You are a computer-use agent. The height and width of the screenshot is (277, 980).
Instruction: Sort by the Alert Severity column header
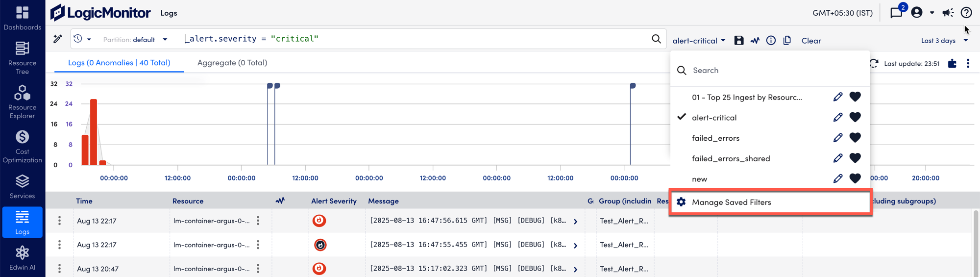tap(334, 201)
